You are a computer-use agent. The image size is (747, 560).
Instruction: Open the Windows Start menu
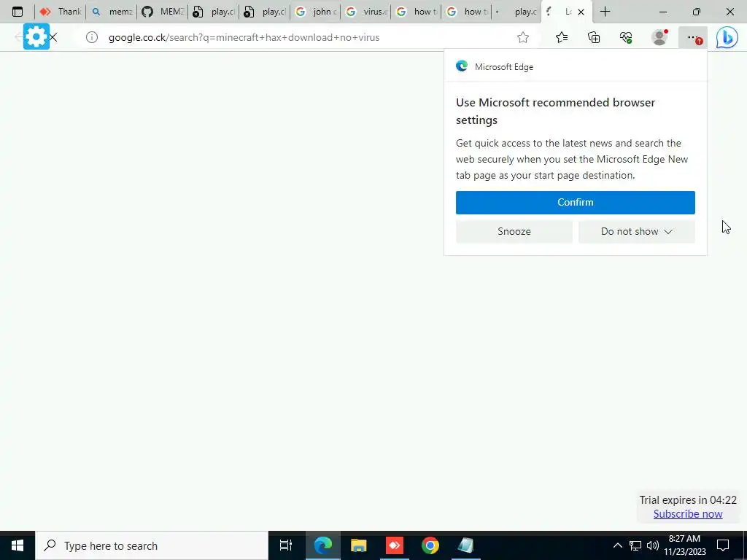click(x=18, y=545)
